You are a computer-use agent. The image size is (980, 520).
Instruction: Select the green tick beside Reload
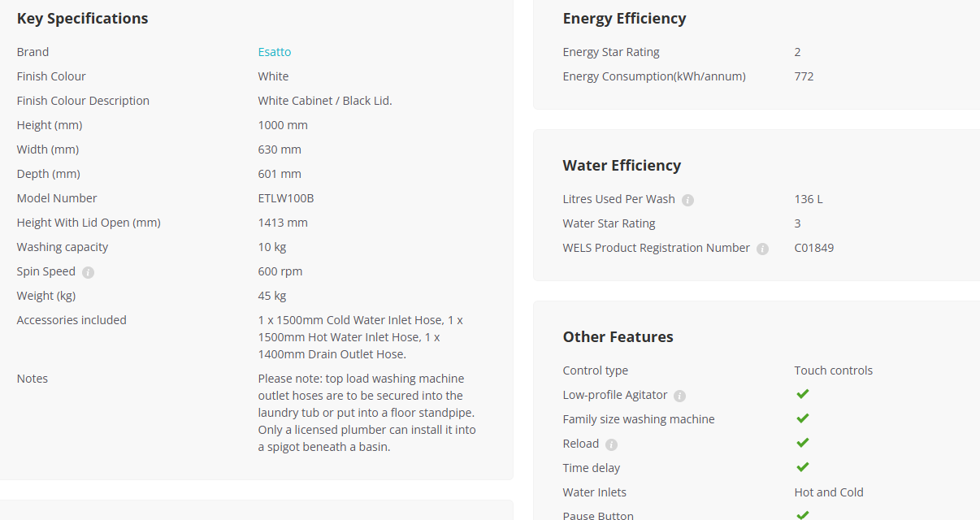click(802, 443)
